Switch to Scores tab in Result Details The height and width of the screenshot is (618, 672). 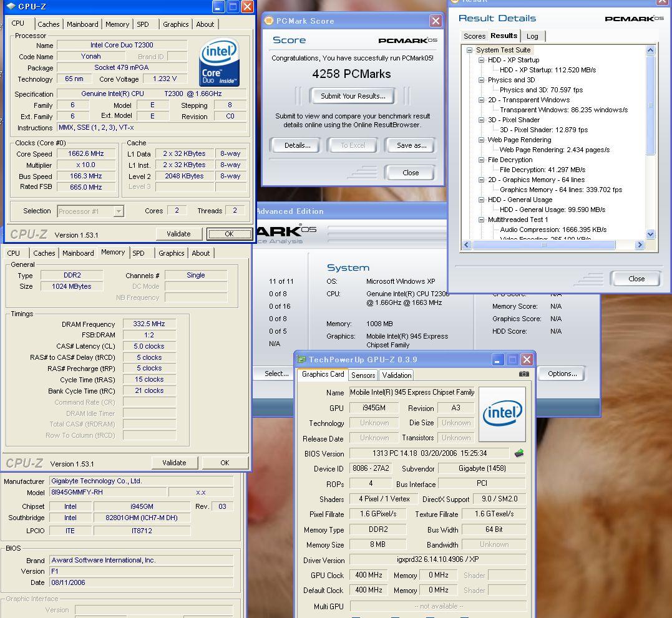(474, 36)
